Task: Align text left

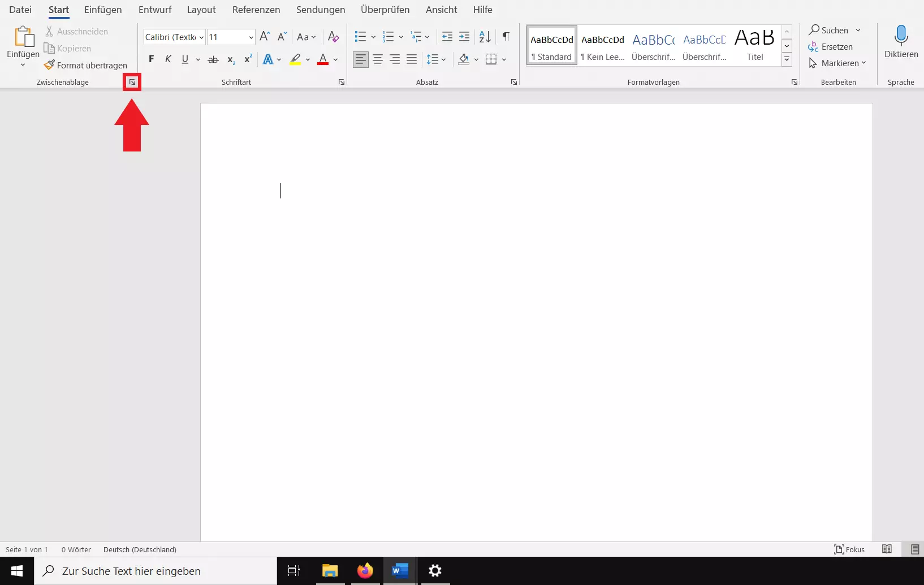Action: pos(361,59)
